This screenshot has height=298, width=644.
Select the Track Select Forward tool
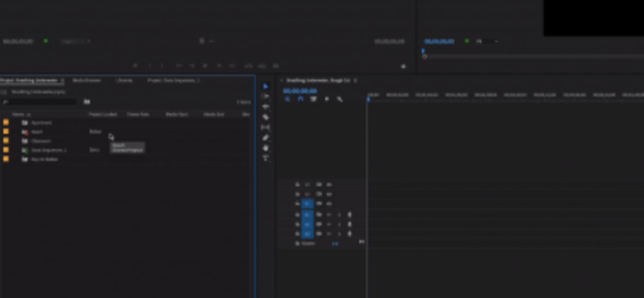pos(265,96)
